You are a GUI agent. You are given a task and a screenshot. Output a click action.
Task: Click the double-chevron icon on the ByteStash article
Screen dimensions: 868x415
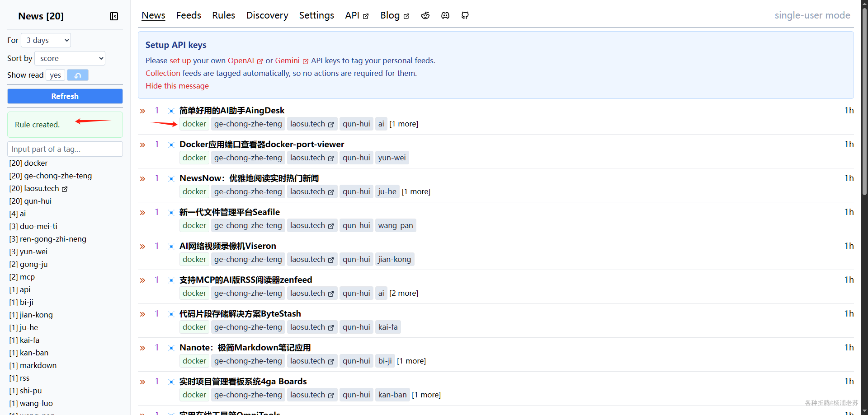[x=142, y=314]
